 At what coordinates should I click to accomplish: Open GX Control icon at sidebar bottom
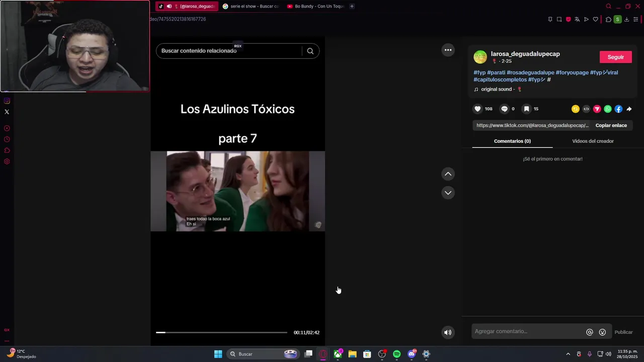7,330
